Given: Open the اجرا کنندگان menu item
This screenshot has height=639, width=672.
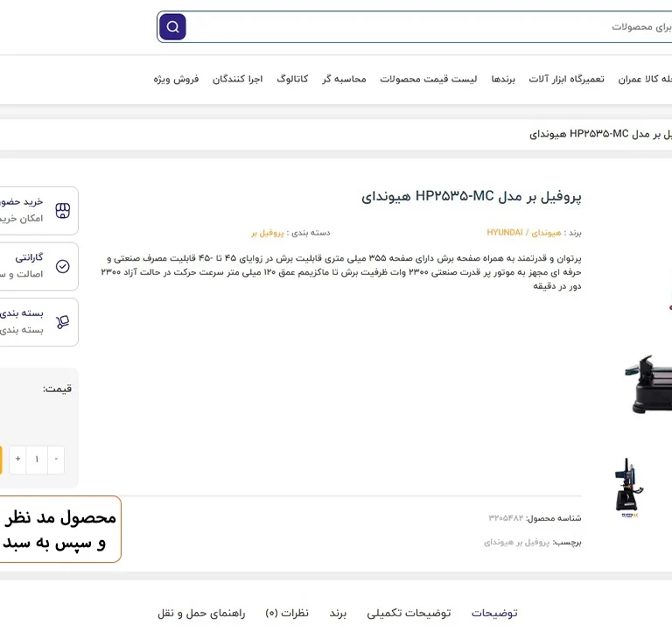Looking at the screenshot, I should (237, 79).
